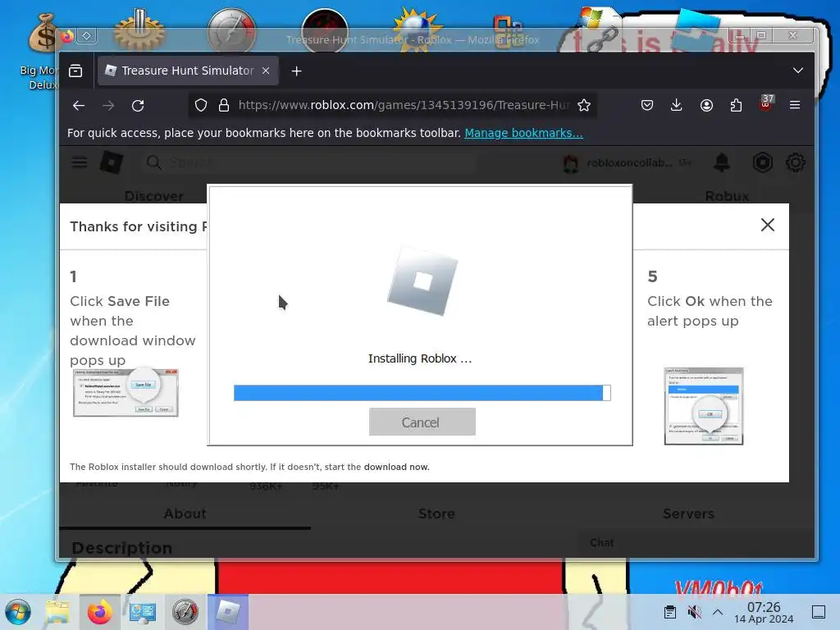This screenshot has height=630, width=840.
Task: Click the Roblox installer taskbar item
Action: (x=228, y=612)
